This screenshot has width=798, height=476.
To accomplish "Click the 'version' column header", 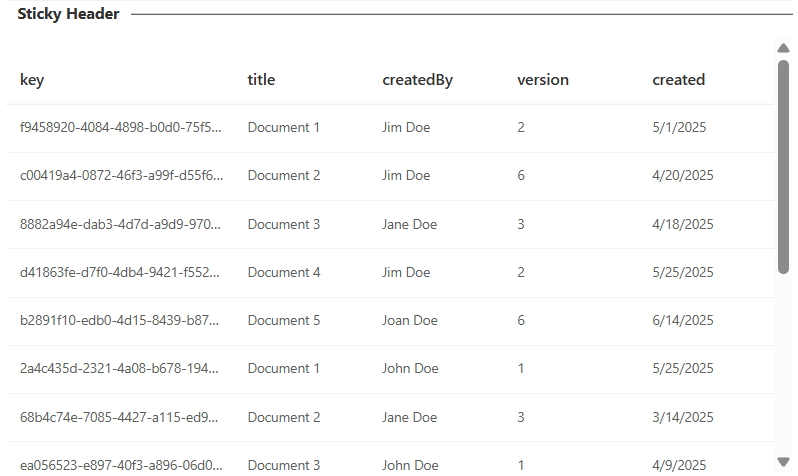I will (542, 80).
